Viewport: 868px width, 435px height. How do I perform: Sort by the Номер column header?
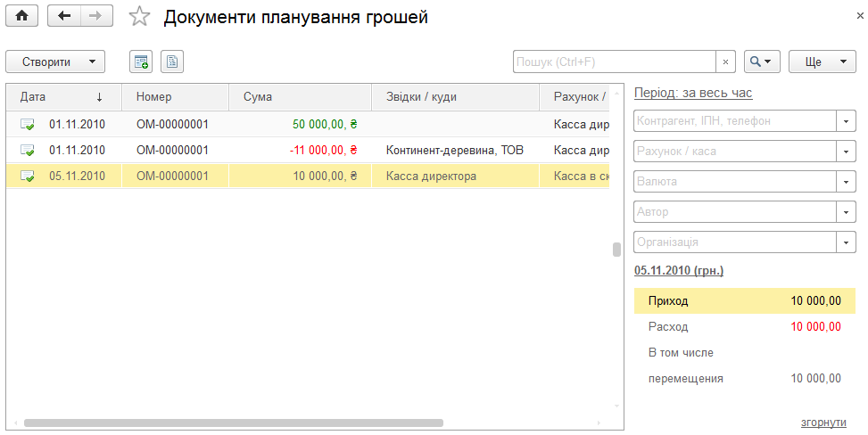click(x=175, y=97)
